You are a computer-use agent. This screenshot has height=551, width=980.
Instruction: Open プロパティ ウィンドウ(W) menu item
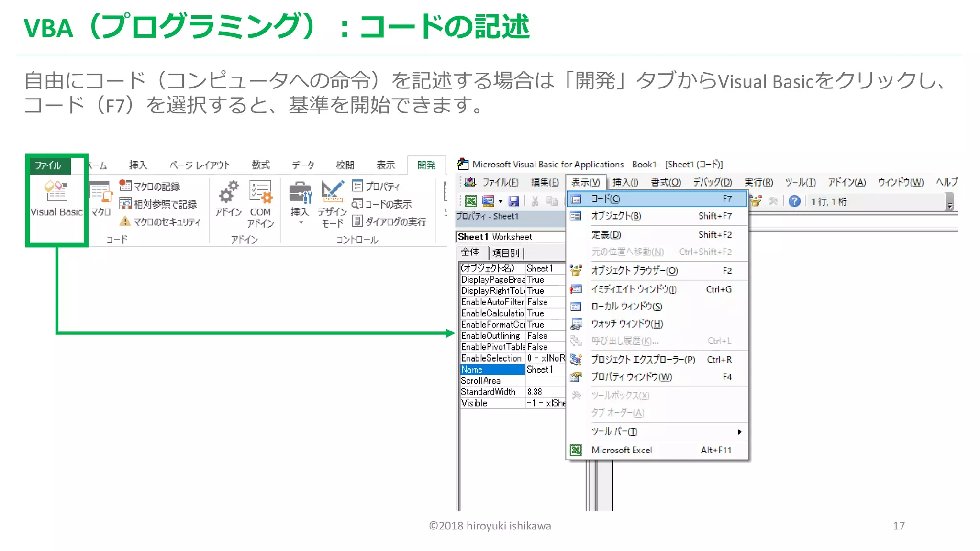pyautogui.click(x=657, y=377)
